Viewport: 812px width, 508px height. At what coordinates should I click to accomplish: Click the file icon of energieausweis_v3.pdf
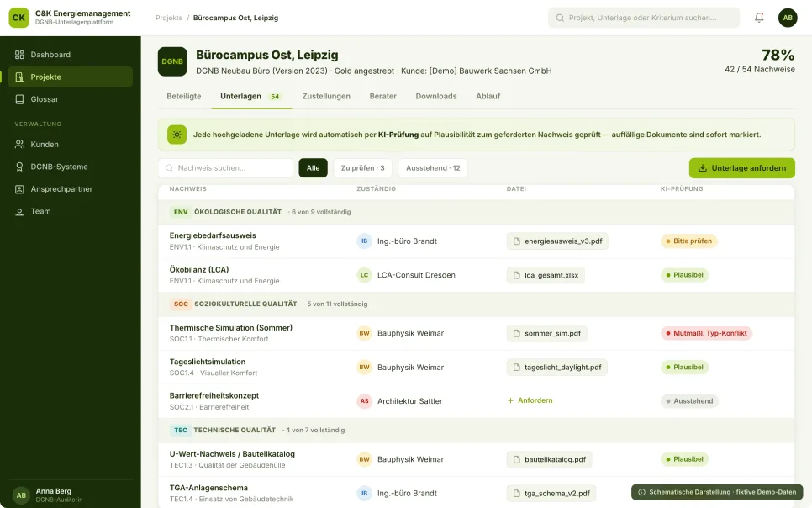click(x=516, y=241)
